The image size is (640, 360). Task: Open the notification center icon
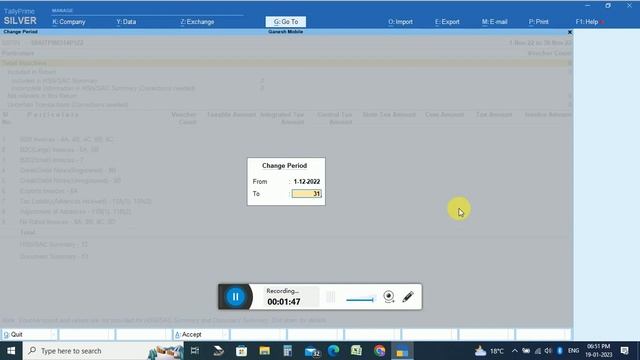point(624,351)
